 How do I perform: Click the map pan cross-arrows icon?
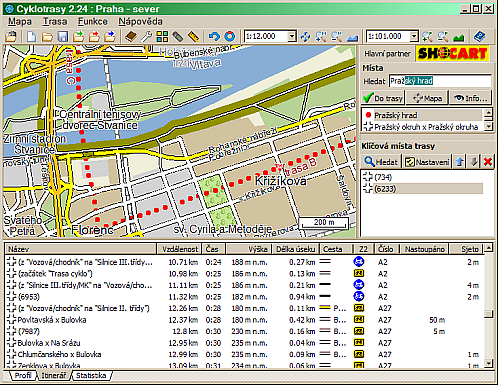click(x=305, y=36)
